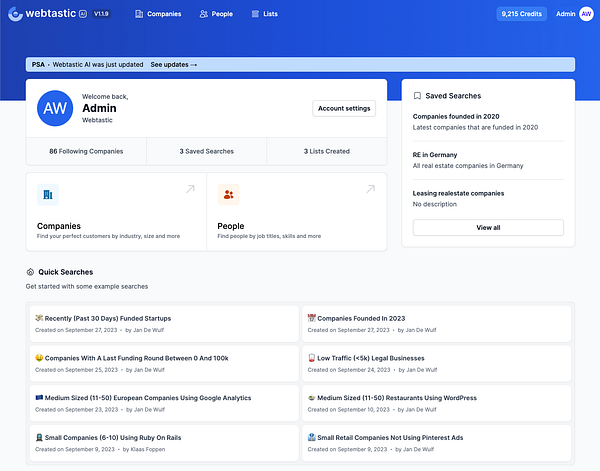Open the Lists menu in navbar
Viewport: 600px width, 471px height.
click(264, 14)
